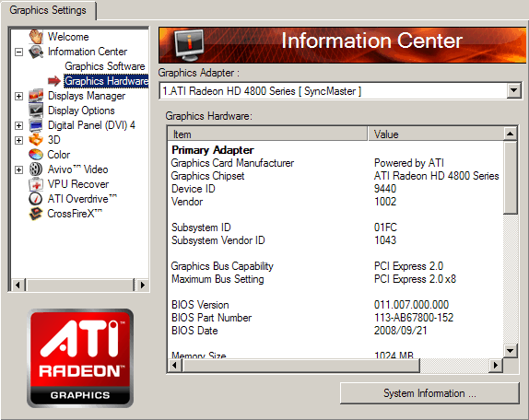The width and height of the screenshot is (529, 420).
Task: Select the Graphics Hardware tree entry
Action: pyautogui.click(x=106, y=81)
